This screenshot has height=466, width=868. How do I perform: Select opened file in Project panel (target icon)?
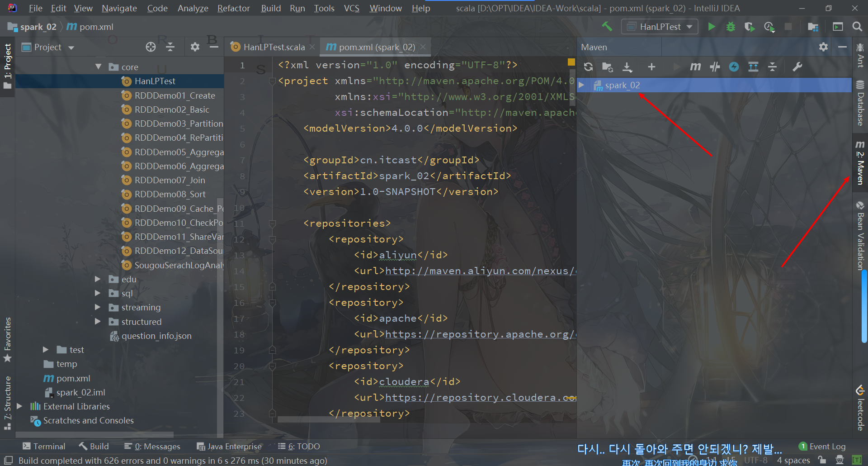(x=151, y=47)
